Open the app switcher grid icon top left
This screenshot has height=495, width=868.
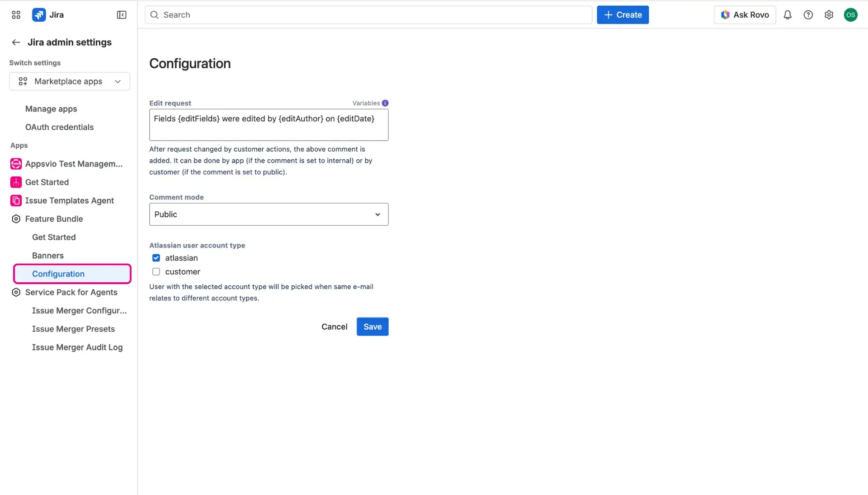15,14
